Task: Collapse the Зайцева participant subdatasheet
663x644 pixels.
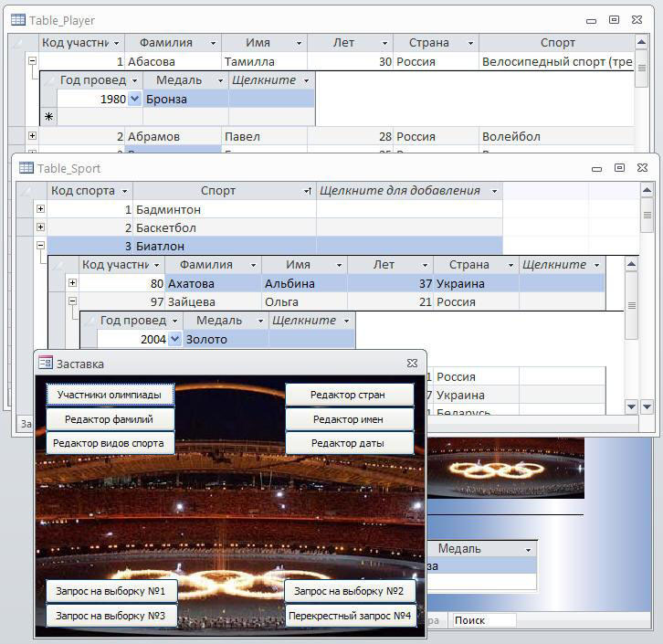Action: point(73,301)
